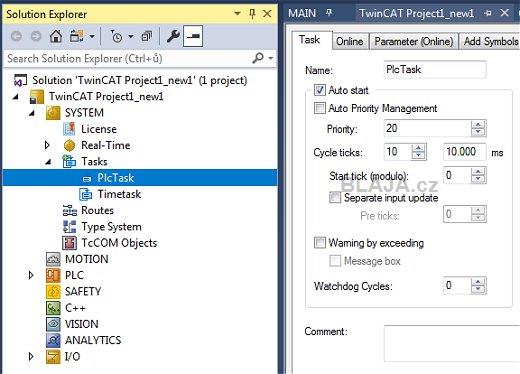The height and width of the screenshot is (374, 520).
Task: Enable Auto Priority Management checkbox
Action: 320,108
